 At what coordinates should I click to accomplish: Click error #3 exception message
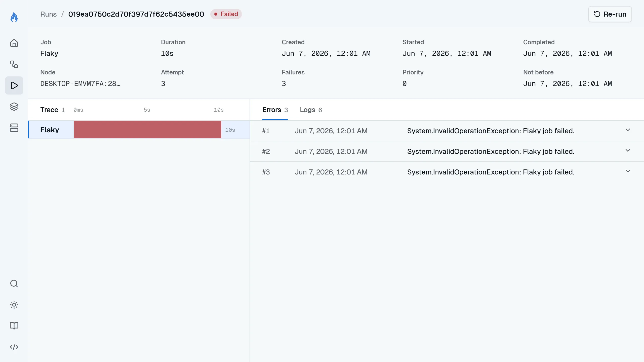point(491,172)
